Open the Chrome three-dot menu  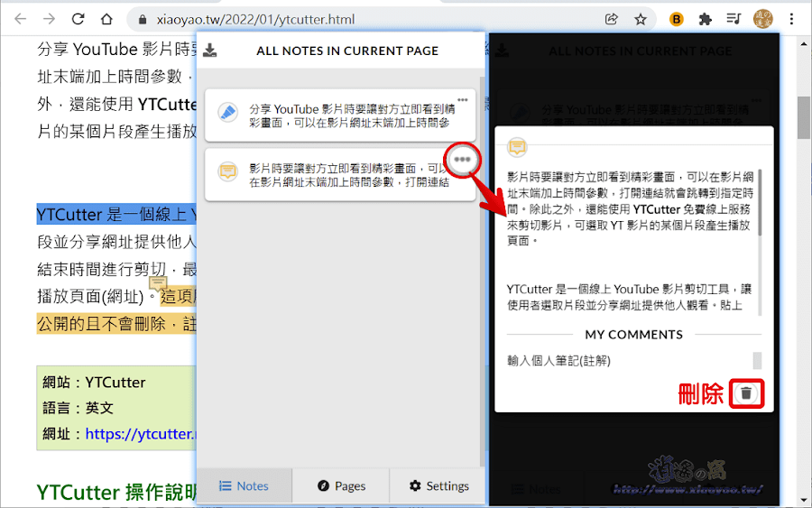(791, 19)
